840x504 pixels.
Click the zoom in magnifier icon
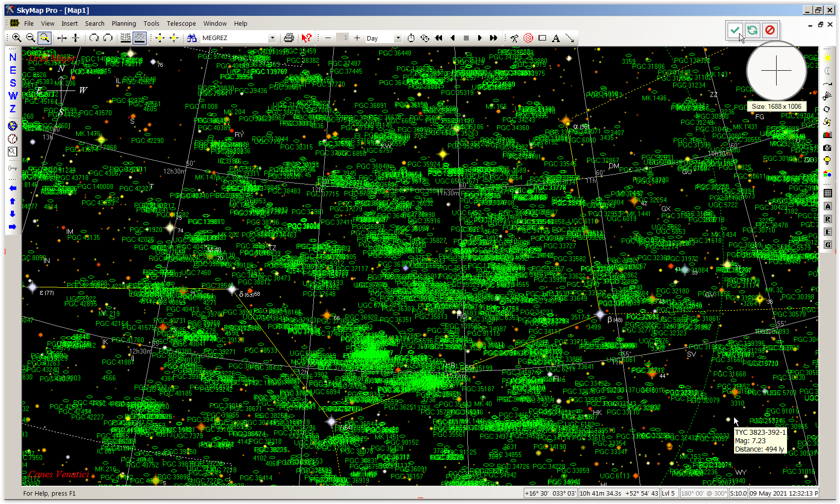pos(17,38)
